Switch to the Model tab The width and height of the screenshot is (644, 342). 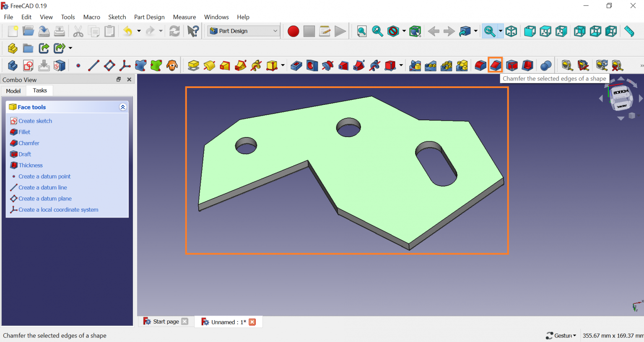click(13, 91)
